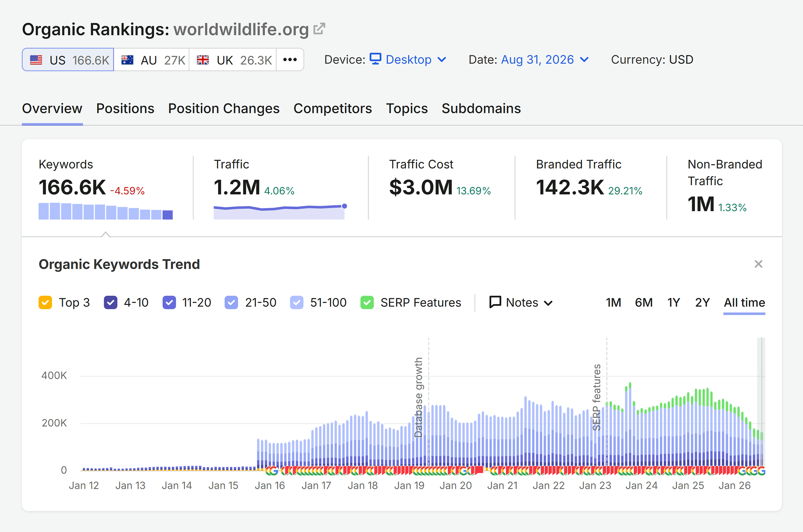Click the Desktop monitor icon
The height and width of the screenshot is (532, 803).
coord(375,59)
